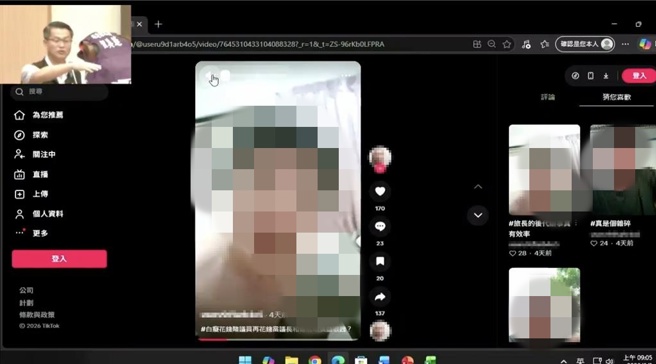Click the phone icon in top-right pill
656x364 pixels.
coord(590,76)
